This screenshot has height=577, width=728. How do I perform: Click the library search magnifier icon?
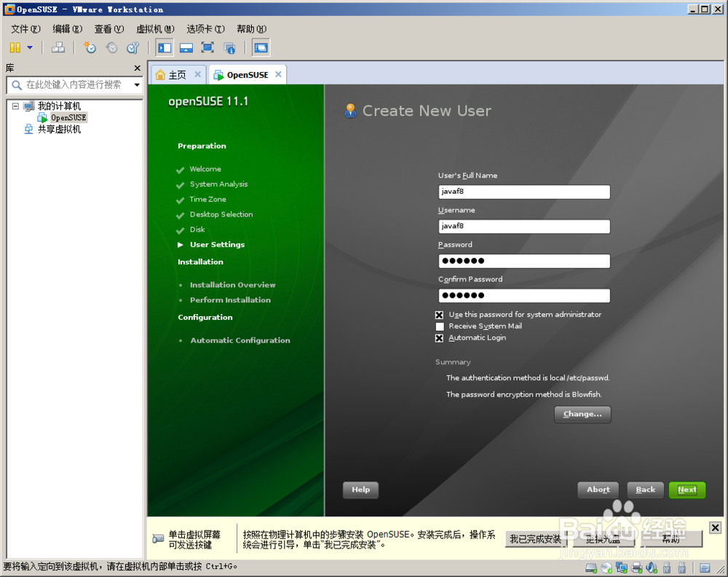click(x=17, y=85)
